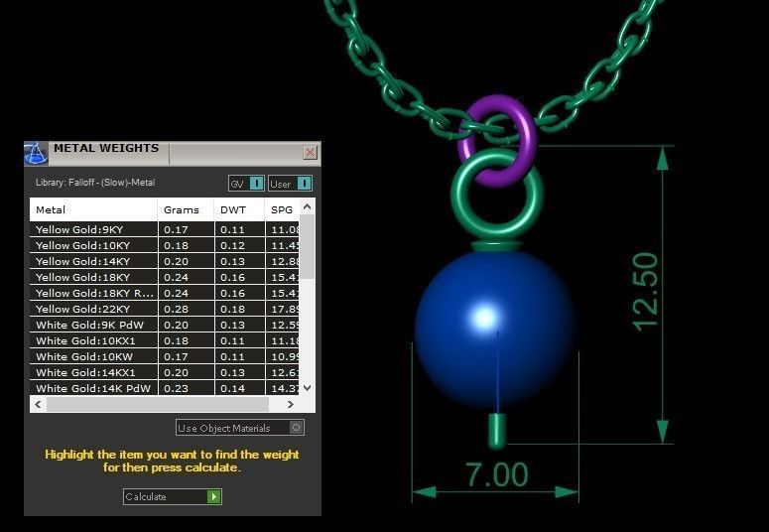Sort by the Metal column header
Screen dimensions: 769x532
tap(93, 209)
